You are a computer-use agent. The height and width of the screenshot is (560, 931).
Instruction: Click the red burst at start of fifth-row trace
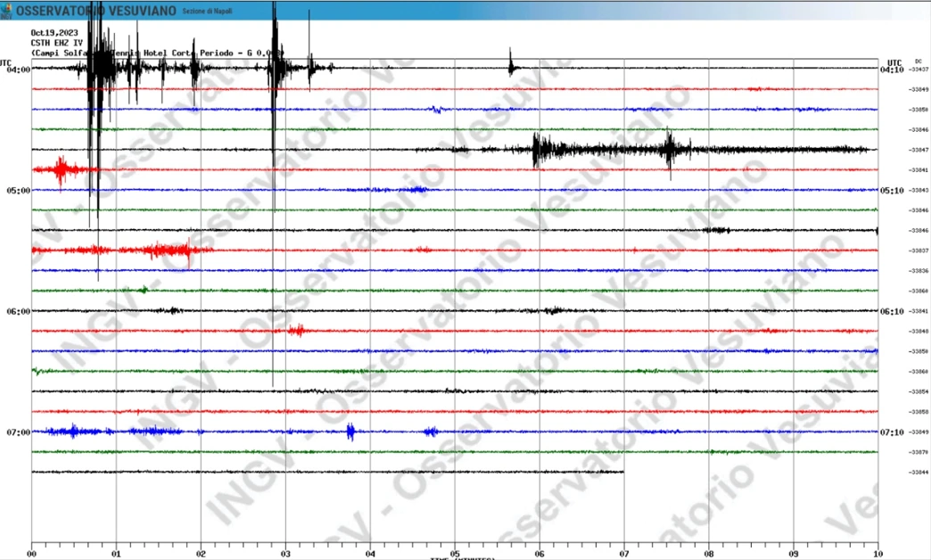coord(62,169)
